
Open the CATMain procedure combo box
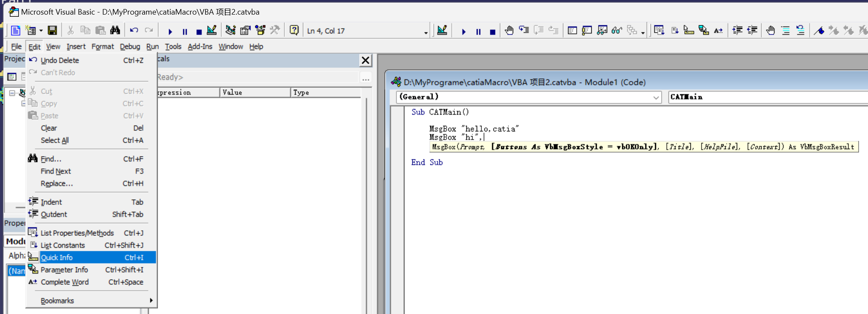768,97
